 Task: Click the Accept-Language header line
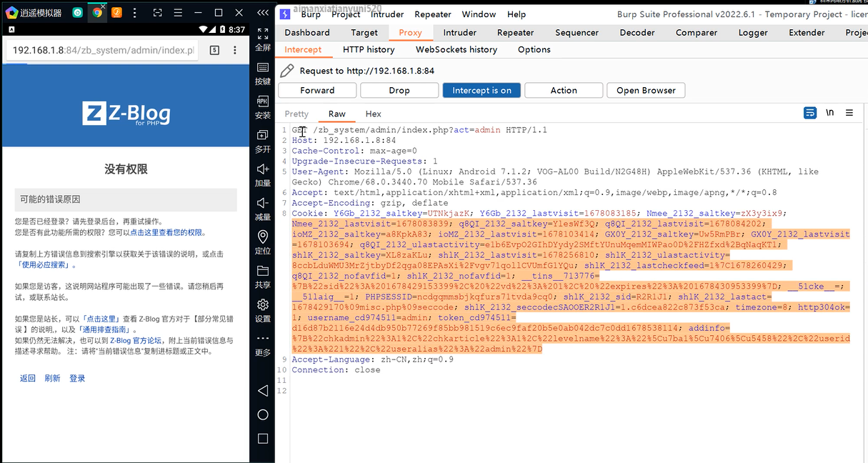pos(372,359)
